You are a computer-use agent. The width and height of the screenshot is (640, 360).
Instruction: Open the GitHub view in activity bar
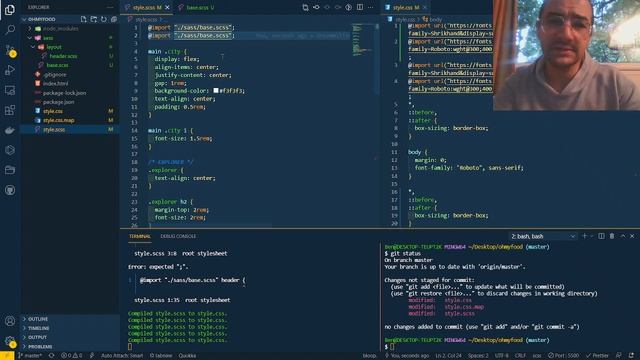click(10, 190)
